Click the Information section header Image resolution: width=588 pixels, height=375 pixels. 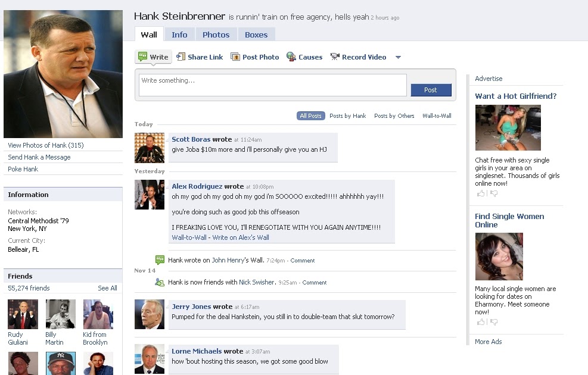pyautogui.click(x=63, y=195)
